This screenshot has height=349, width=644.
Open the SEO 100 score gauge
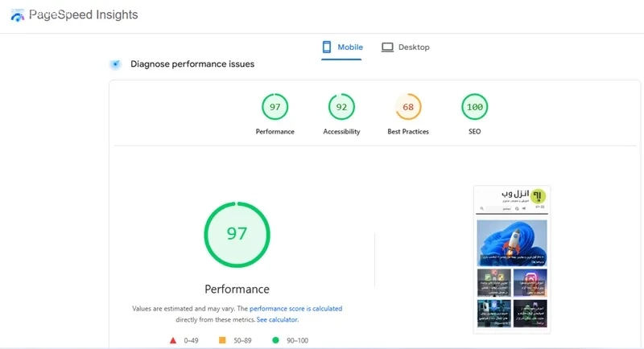[x=474, y=107]
